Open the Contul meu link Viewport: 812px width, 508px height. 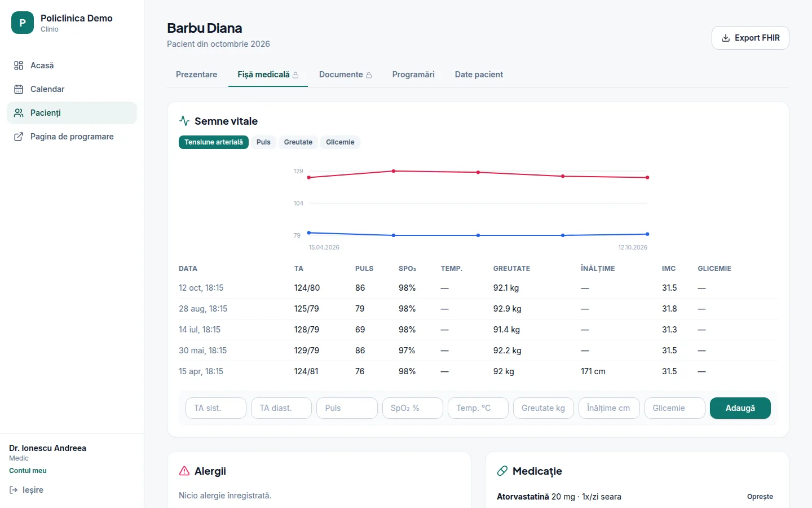28,471
